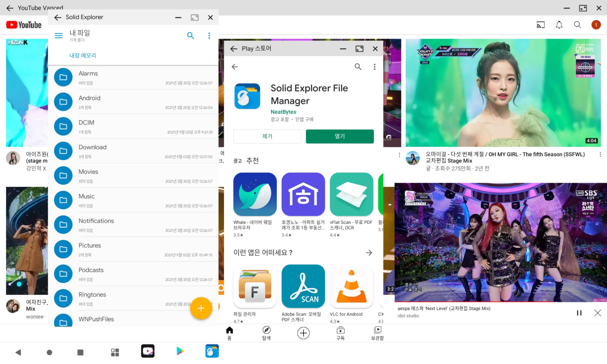607x364 pixels.
Task: Click the Play Store taskbar icon
Action: [x=180, y=351]
